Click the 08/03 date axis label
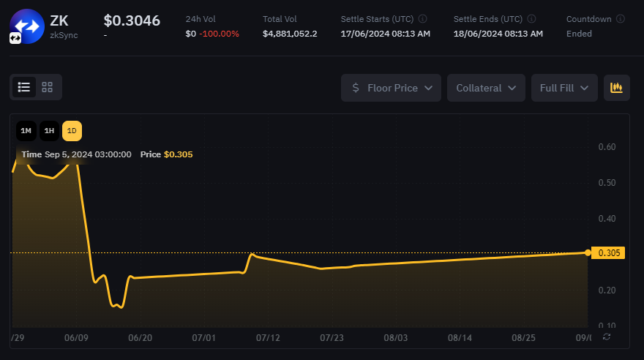The height and width of the screenshot is (360, 644). pos(395,338)
